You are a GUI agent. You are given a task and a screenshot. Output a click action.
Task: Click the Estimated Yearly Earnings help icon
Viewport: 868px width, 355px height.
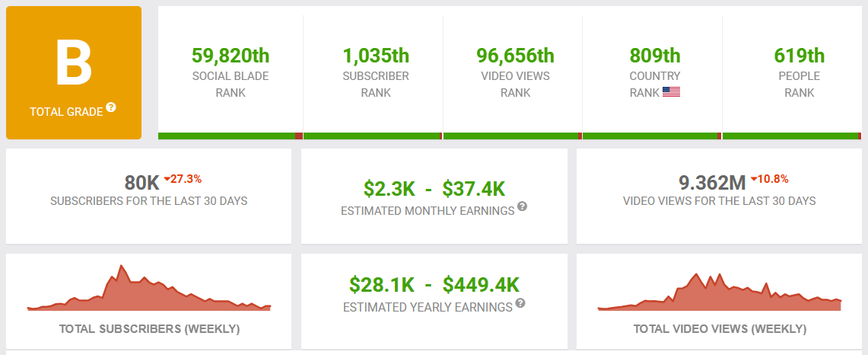pyautogui.click(x=520, y=303)
